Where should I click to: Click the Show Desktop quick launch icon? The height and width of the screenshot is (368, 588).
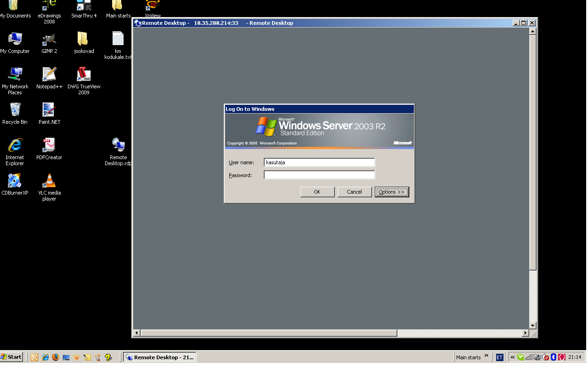click(x=66, y=357)
